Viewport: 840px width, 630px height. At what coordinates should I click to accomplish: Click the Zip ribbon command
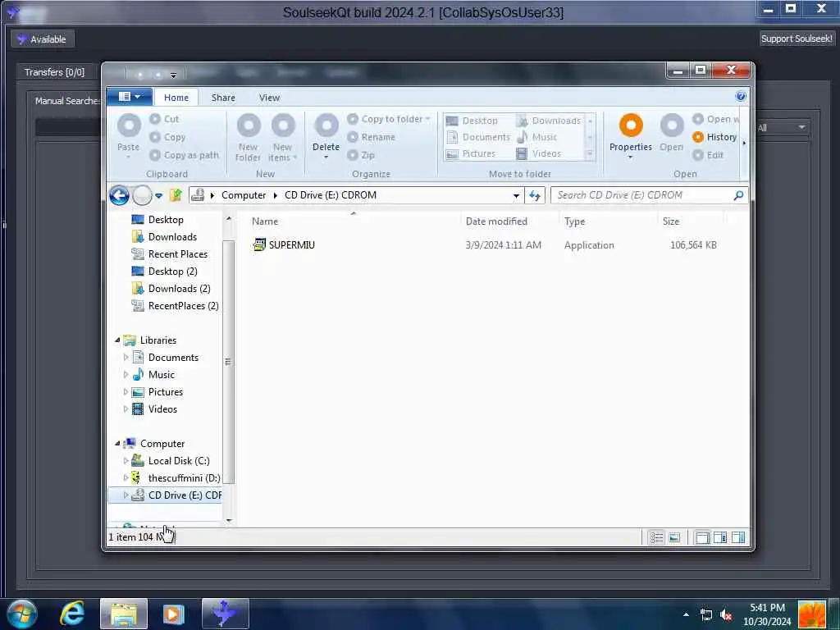[x=361, y=155]
